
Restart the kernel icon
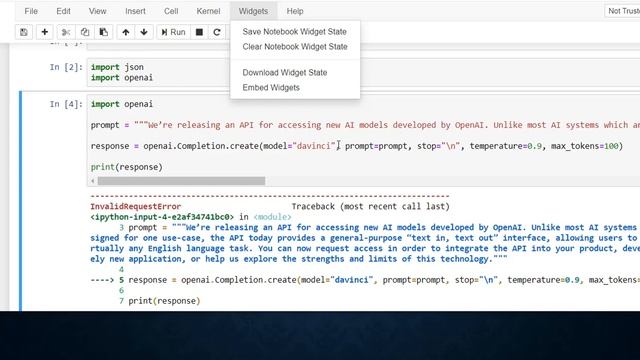(x=217, y=32)
